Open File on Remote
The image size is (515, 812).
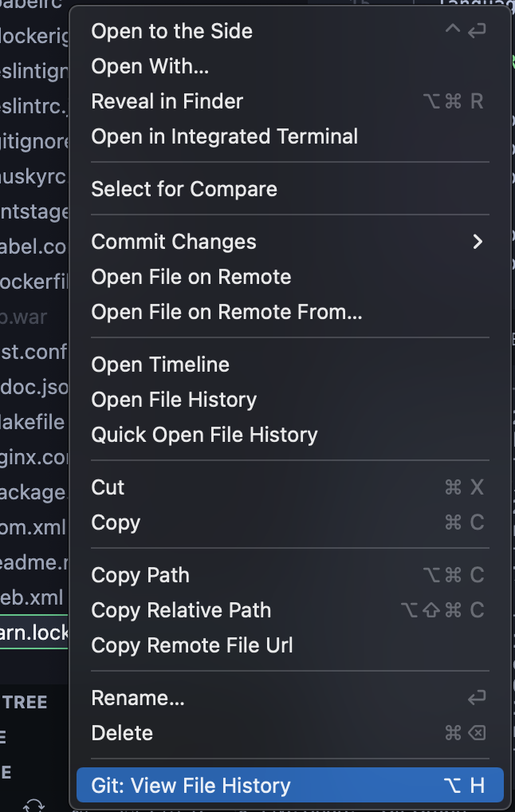[191, 277]
